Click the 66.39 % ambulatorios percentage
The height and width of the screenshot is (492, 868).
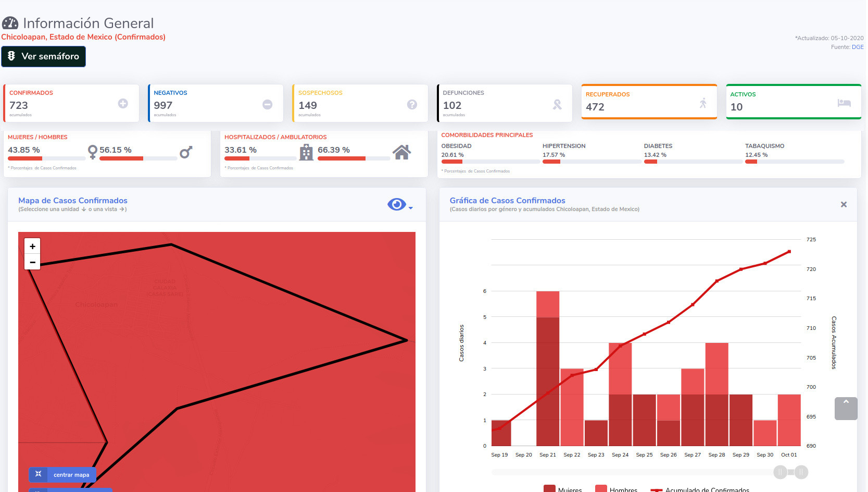tap(334, 150)
